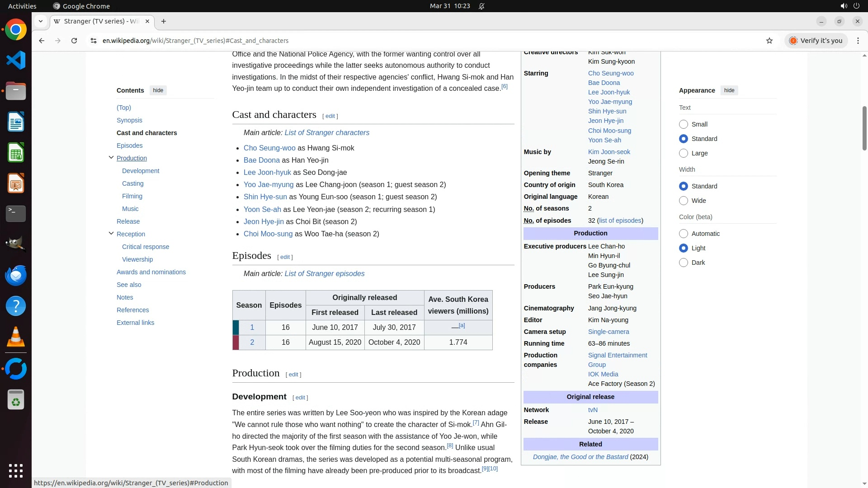This screenshot has height=488, width=868.
Task: Click the browser back arrow
Action: [x=42, y=41]
